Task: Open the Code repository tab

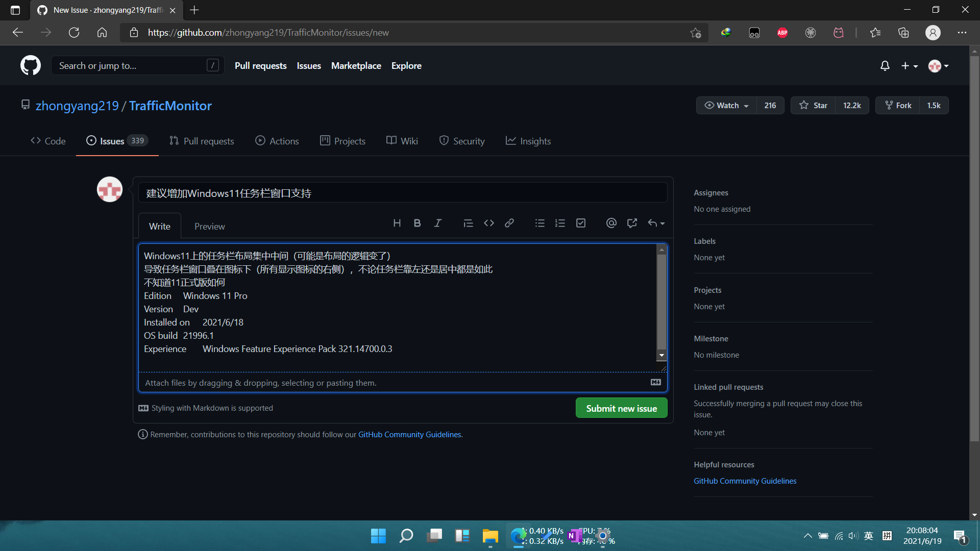Action: coord(48,141)
